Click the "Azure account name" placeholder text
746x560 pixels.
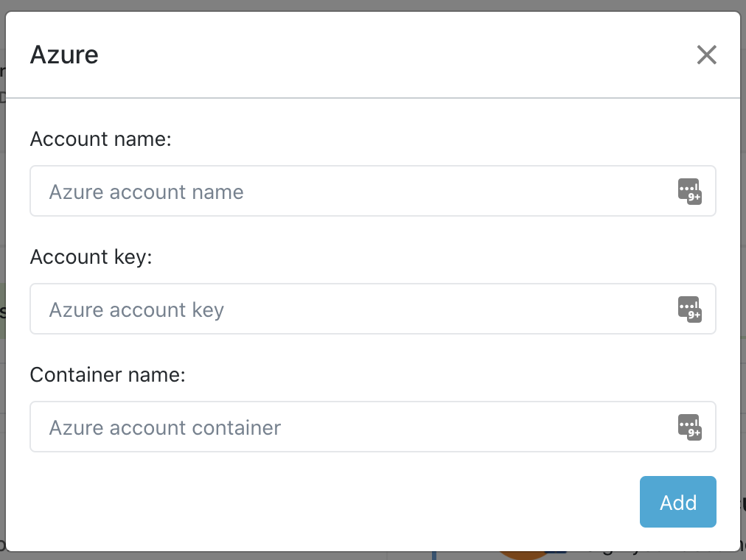(146, 192)
